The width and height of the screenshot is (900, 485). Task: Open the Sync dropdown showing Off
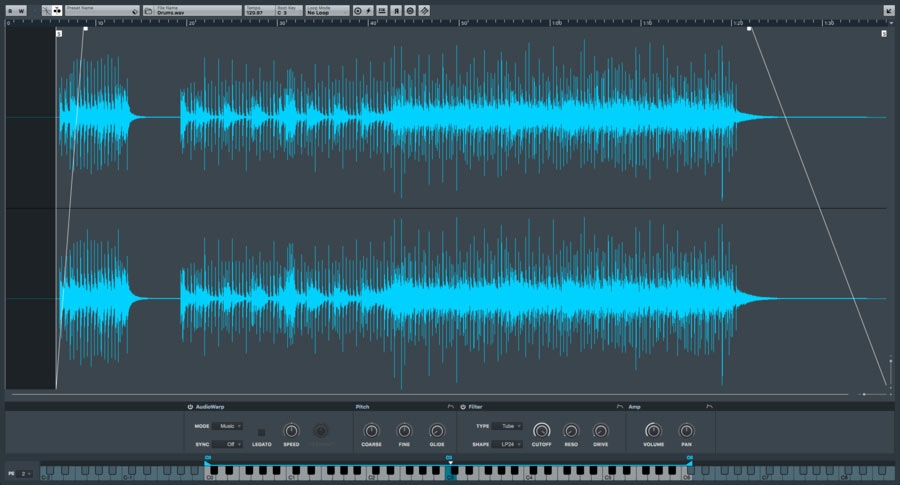pyautogui.click(x=227, y=444)
